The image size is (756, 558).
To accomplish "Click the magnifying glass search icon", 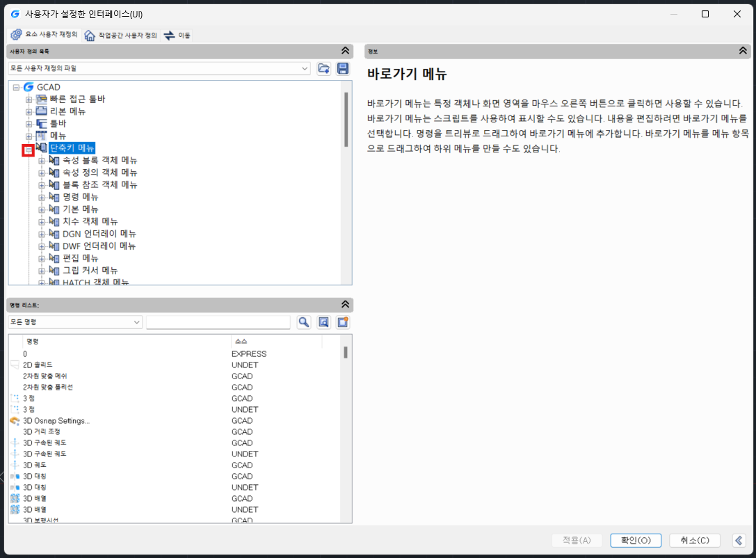I will 303,322.
